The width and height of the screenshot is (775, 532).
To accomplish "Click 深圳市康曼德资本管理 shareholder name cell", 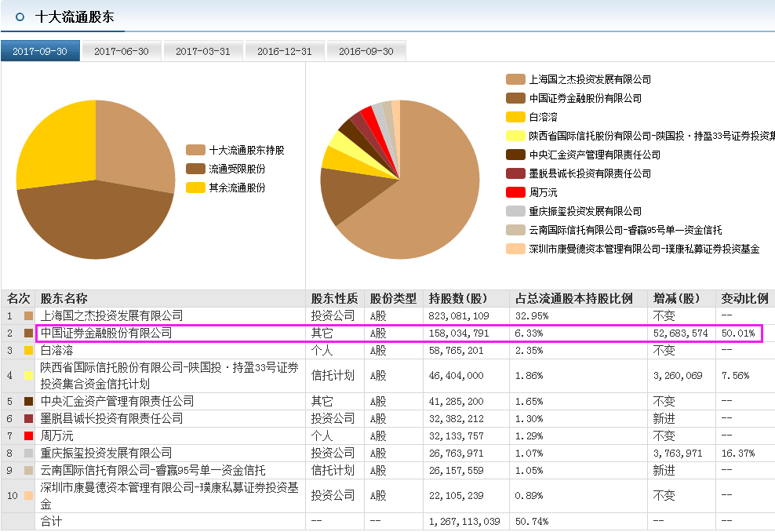I will coord(169,495).
